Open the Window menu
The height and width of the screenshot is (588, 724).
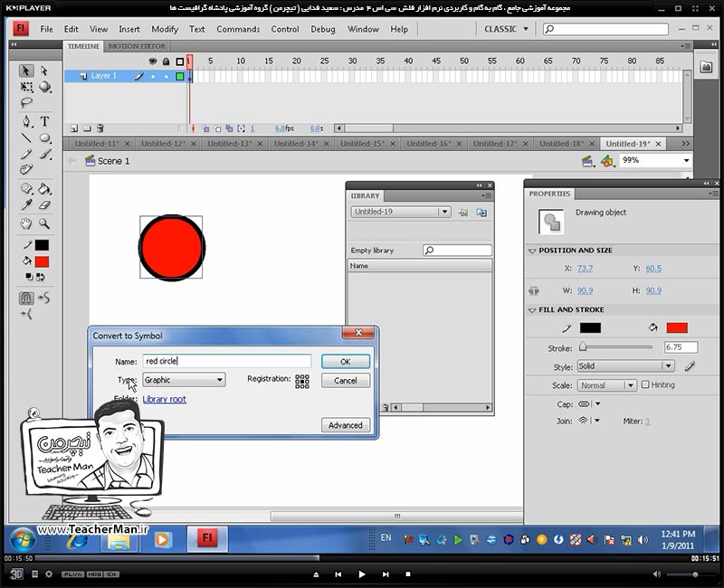pos(363,29)
